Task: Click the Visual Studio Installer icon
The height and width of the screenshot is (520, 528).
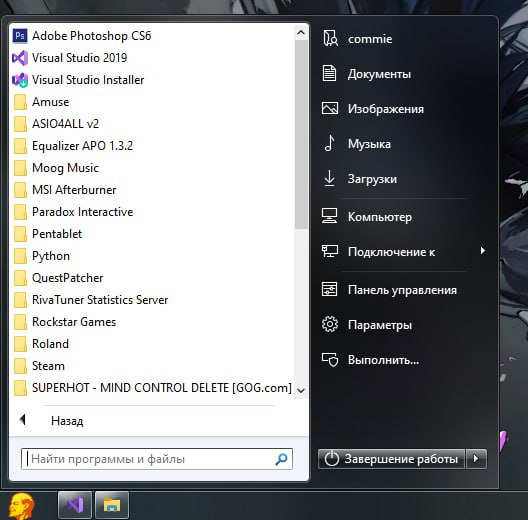Action: pyautogui.click(x=20, y=80)
